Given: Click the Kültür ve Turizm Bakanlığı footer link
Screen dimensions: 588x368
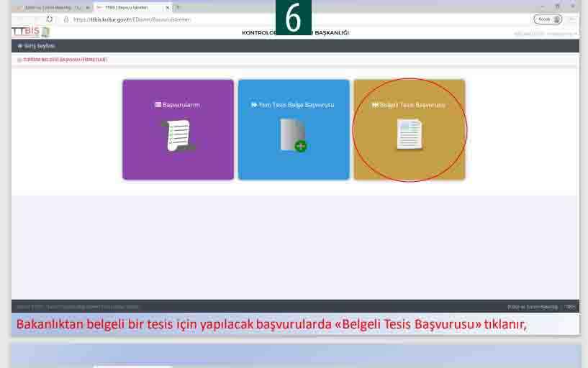Looking at the screenshot, I should point(532,307).
